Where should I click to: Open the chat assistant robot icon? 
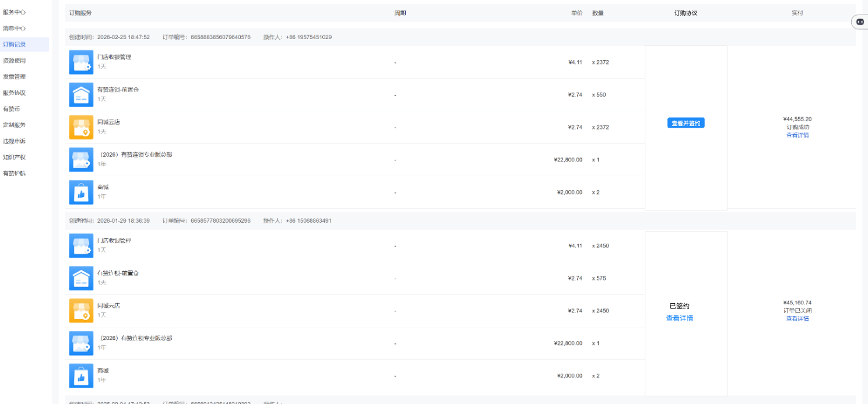click(x=860, y=22)
